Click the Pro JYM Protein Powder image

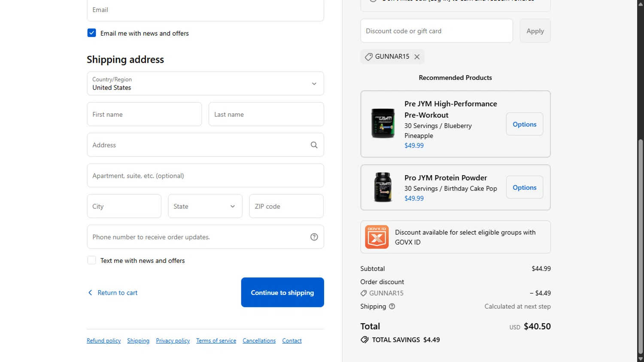pos(383,187)
